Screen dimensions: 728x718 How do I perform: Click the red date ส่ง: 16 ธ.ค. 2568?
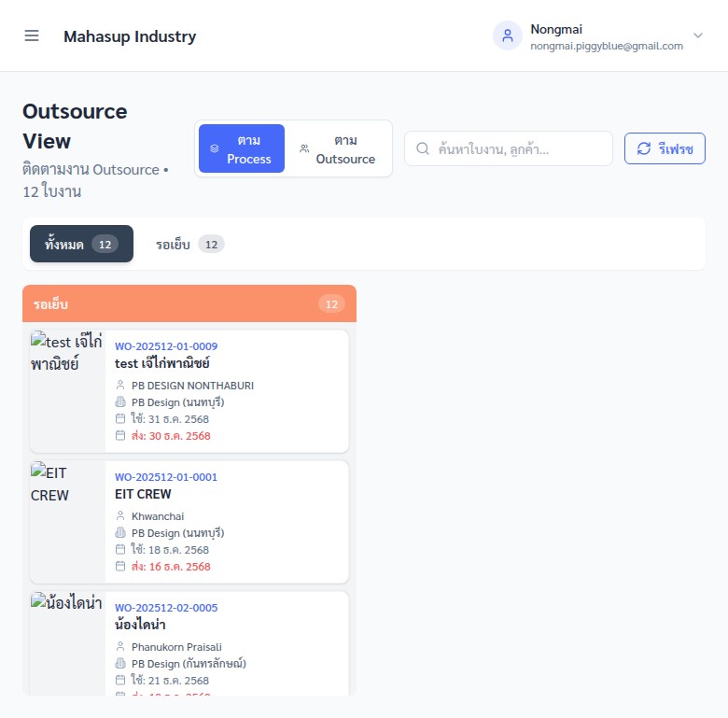tap(171, 567)
